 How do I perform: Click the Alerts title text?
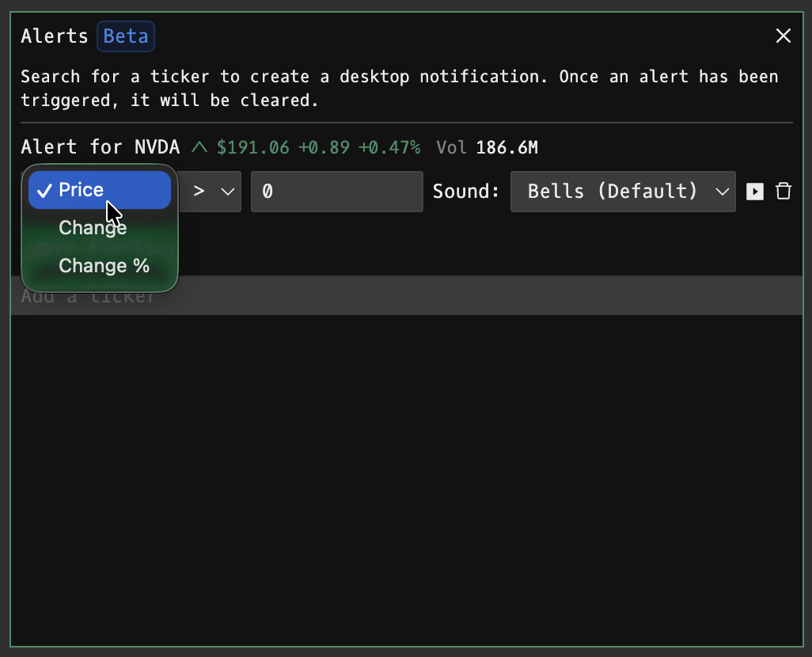tap(55, 36)
